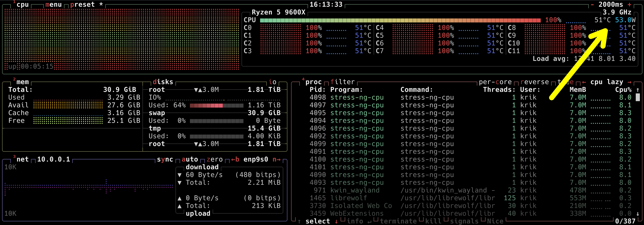Click the up arrow beside select

coord(299,221)
